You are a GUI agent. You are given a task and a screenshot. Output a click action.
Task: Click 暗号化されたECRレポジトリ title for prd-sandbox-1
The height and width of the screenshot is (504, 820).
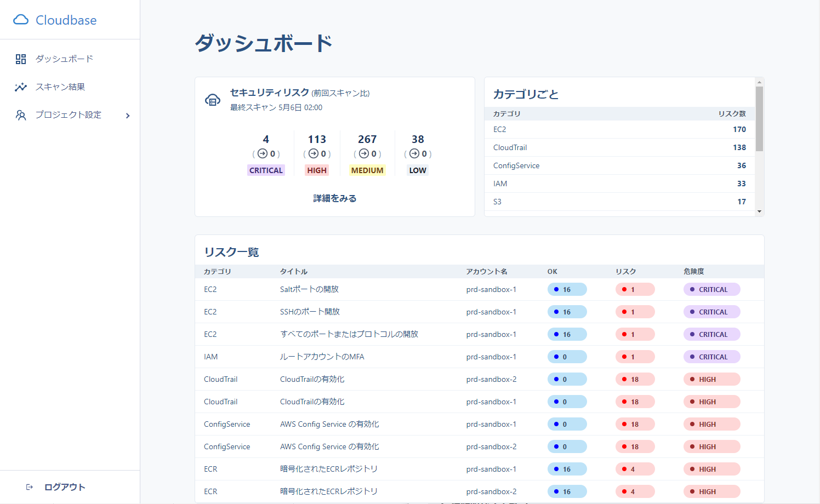pyautogui.click(x=329, y=469)
